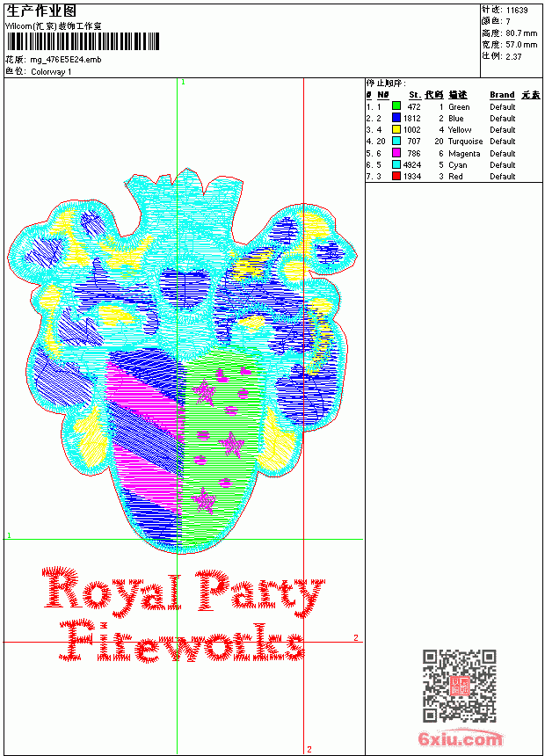
Task: Click the Yellow color swatch in row 3
Action: 396,128
